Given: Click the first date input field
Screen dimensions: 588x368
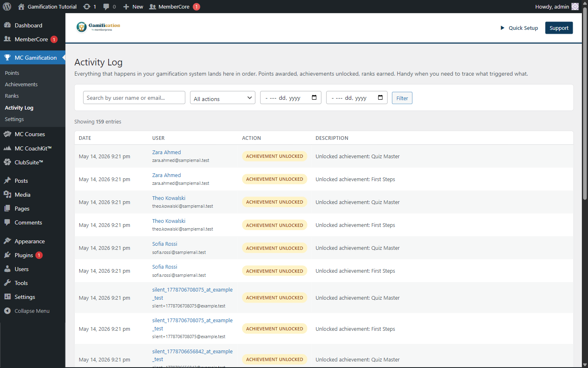Looking at the screenshot, I should (x=290, y=98).
